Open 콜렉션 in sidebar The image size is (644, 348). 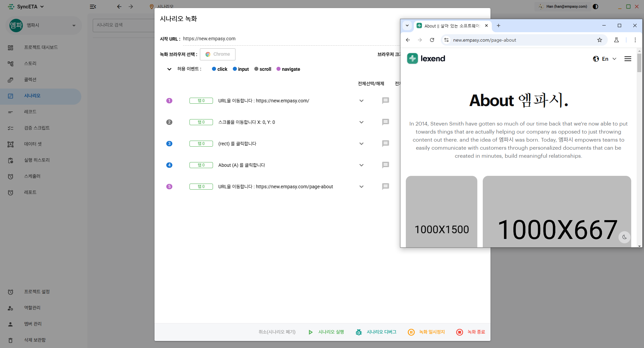(41, 80)
